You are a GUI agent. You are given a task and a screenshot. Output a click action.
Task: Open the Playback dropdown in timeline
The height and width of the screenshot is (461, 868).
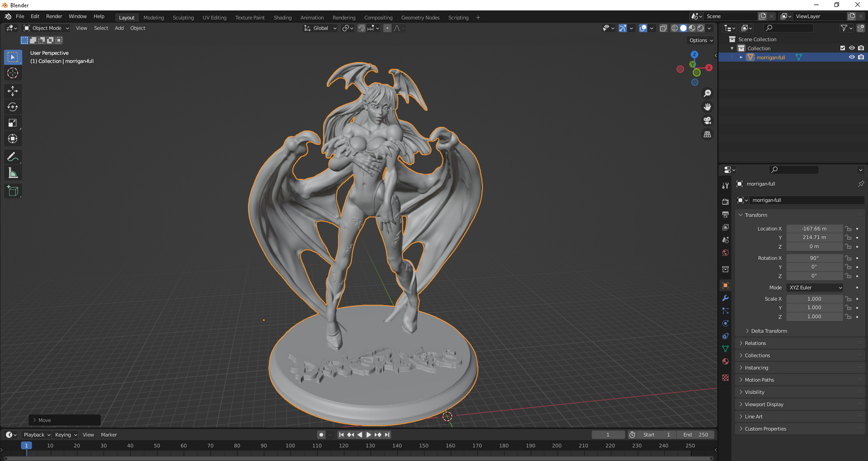tap(36, 435)
